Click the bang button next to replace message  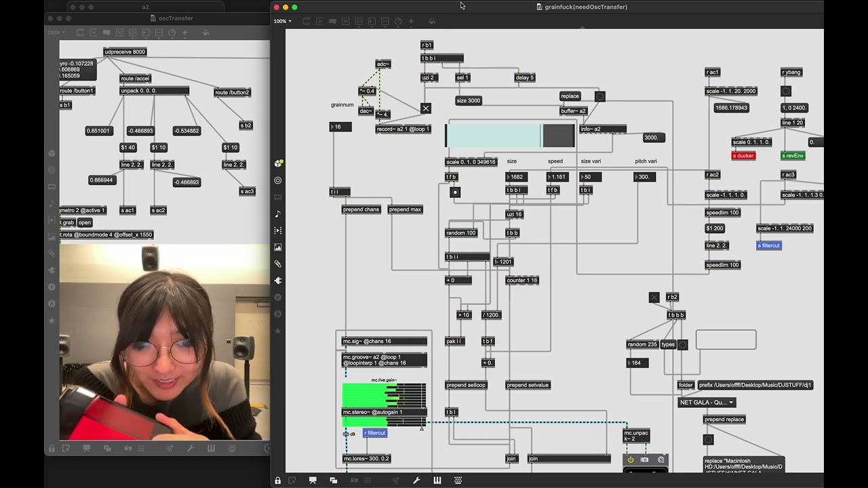pos(600,97)
